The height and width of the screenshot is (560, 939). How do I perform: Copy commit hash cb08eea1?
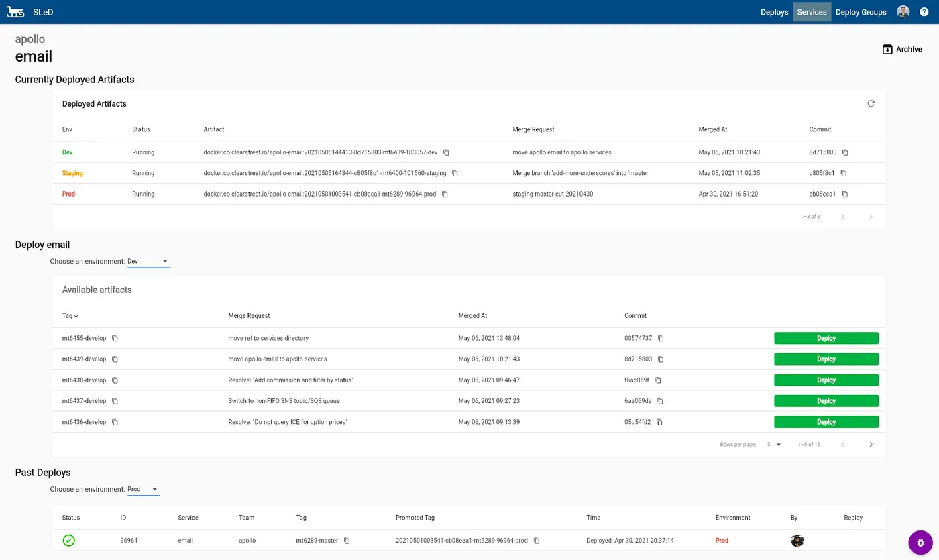(x=844, y=194)
